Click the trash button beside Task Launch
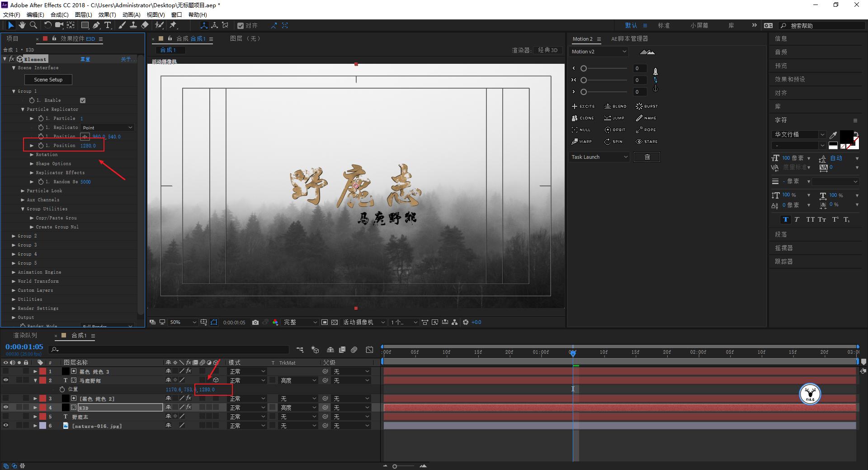 click(x=646, y=157)
